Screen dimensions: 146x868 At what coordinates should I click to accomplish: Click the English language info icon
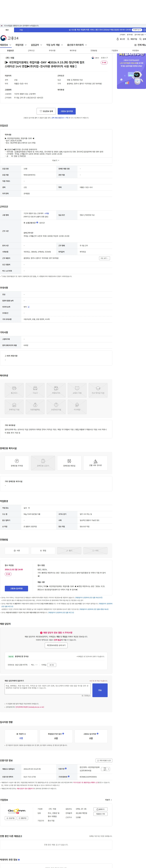tap(29, 307)
